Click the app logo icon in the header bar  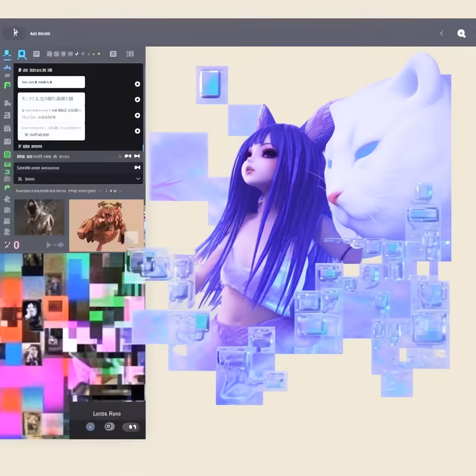[x=15, y=33]
